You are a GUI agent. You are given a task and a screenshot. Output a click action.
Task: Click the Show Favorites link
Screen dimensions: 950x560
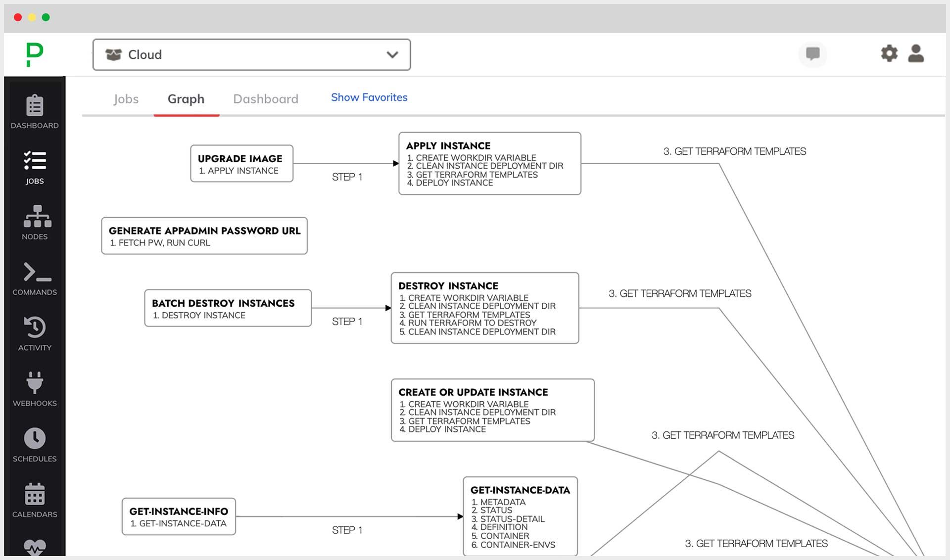(369, 97)
